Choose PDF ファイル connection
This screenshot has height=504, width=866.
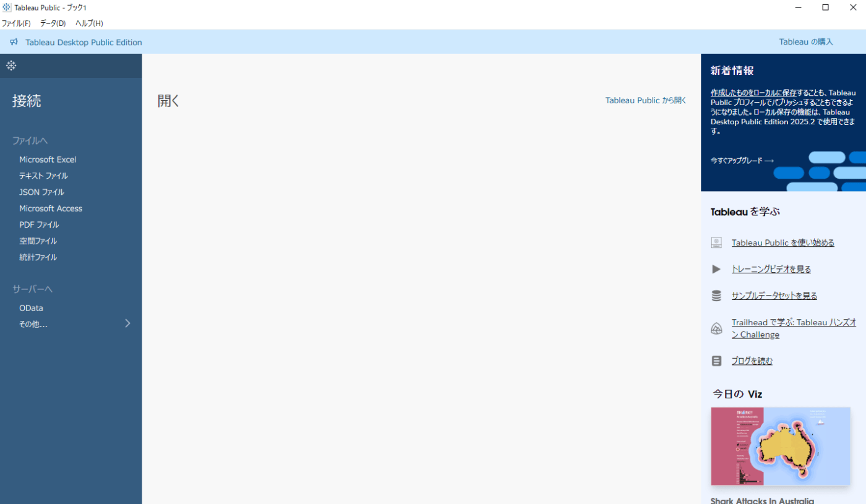[x=39, y=225]
